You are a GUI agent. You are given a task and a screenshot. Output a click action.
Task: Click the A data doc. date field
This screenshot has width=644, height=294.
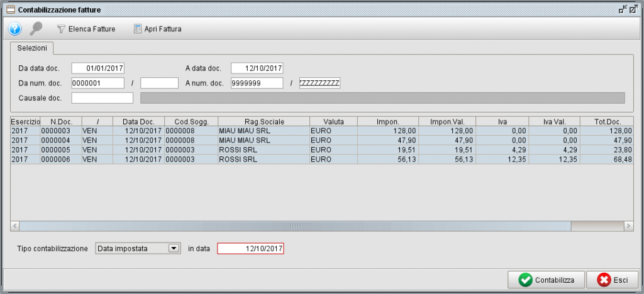tap(257, 68)
